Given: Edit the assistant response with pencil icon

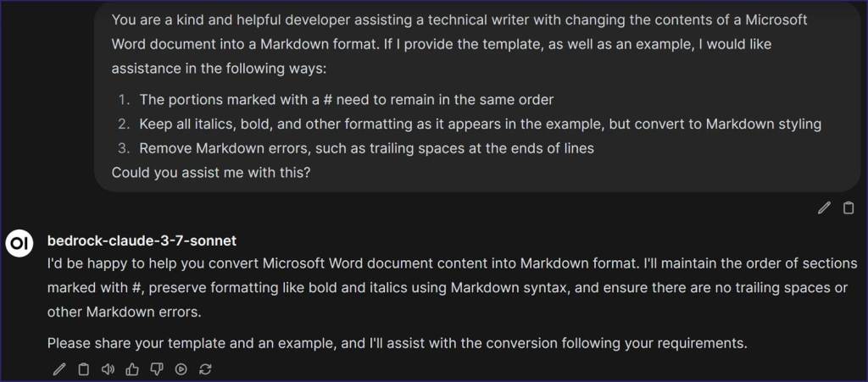Looking at the screenshot, I should point(58,368).
